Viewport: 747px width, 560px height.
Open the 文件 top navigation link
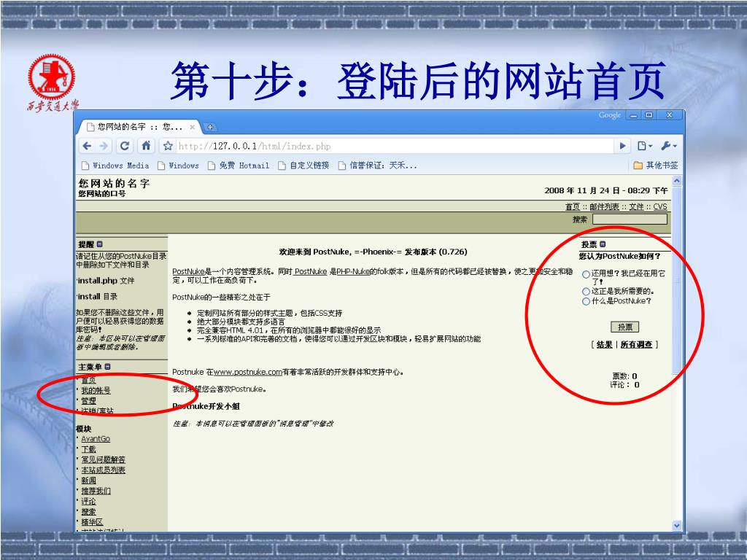(x=636, y=206)
